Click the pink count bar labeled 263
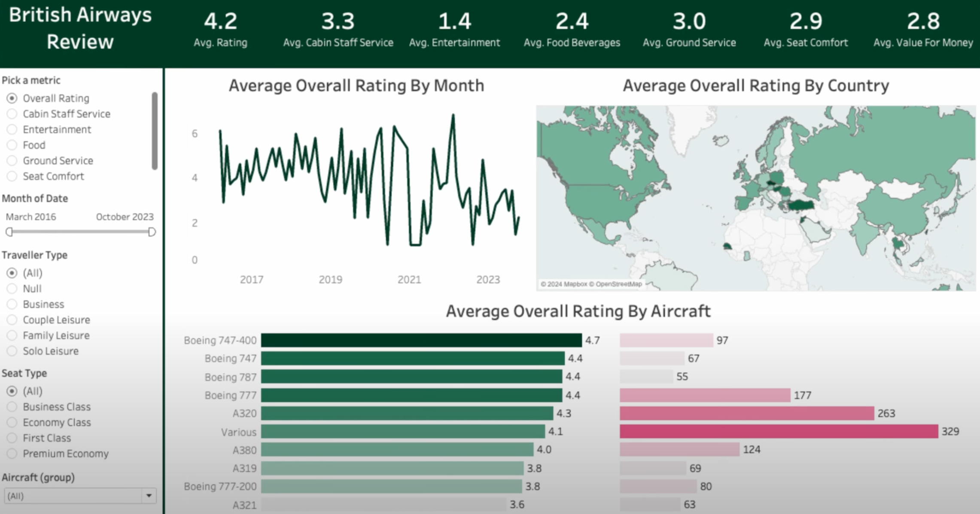Image resolution: width=980 pixels, height=514 pixels. point(747,413)
